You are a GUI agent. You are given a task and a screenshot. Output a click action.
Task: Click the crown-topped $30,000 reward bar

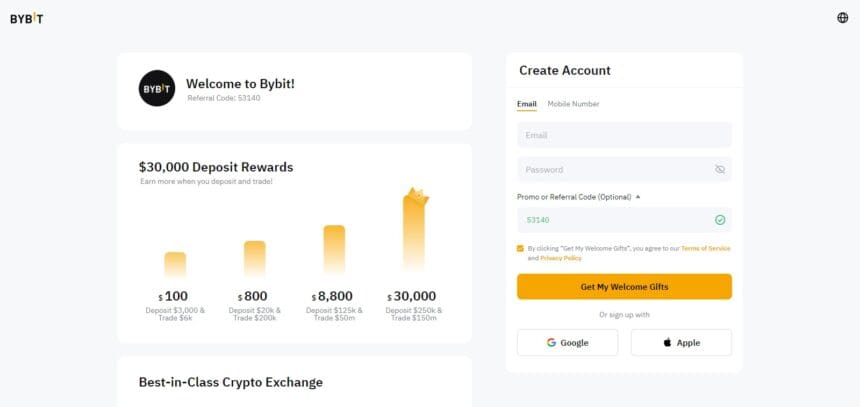[415, 229]
